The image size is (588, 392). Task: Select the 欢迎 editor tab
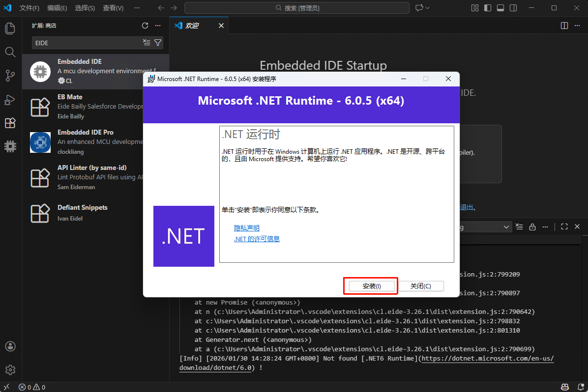point(192,26)
